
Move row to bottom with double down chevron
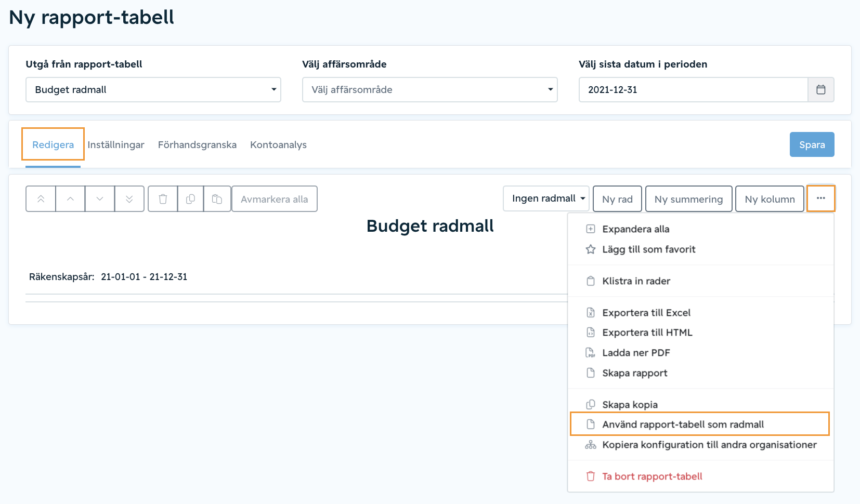click(129, 199)
